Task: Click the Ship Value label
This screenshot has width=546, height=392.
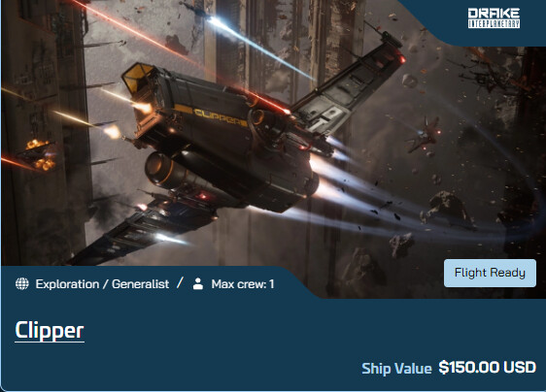Action: [x=396, y=369]
